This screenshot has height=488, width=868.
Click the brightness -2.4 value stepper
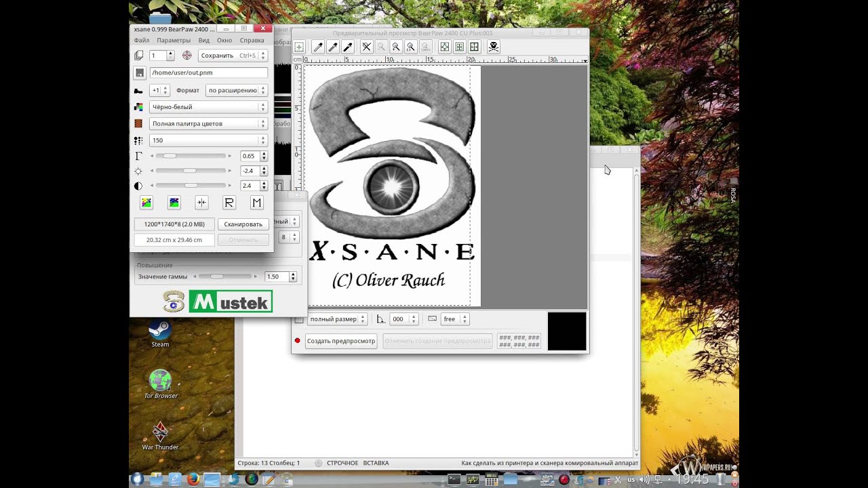pos(254,171)
